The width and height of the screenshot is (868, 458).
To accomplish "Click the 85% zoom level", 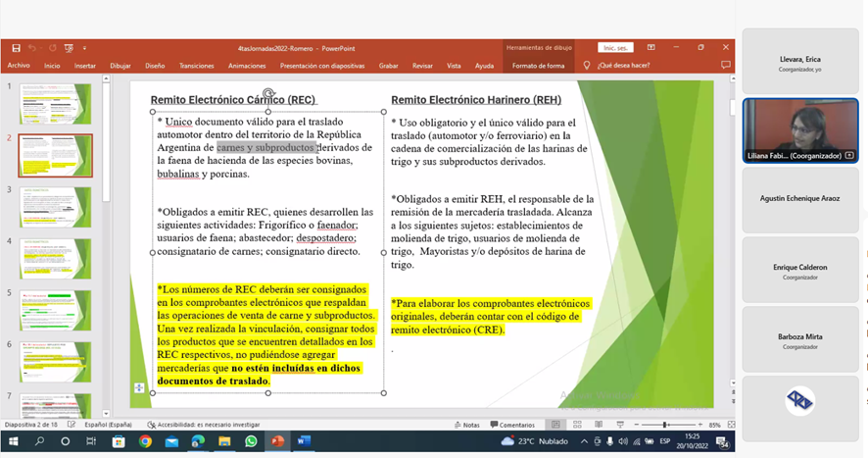I will 714,425.
